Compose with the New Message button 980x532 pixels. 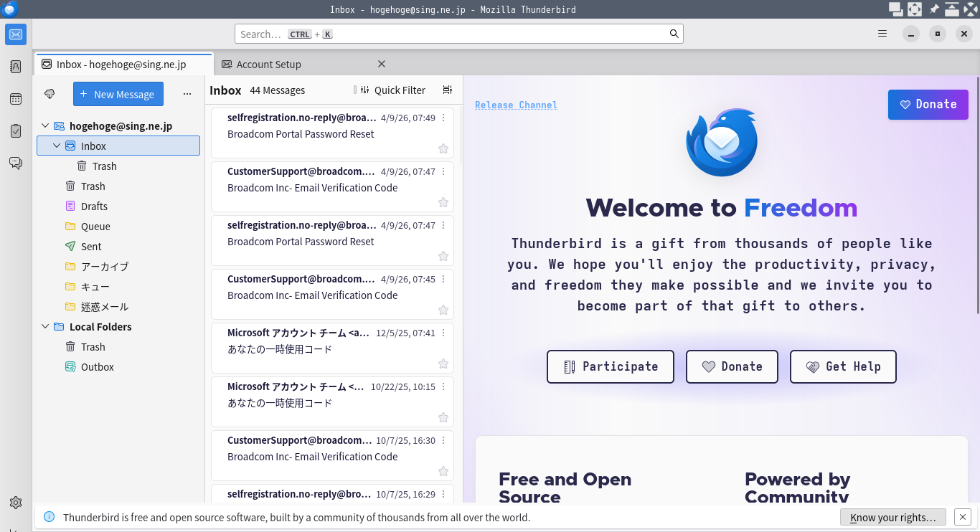118,94
